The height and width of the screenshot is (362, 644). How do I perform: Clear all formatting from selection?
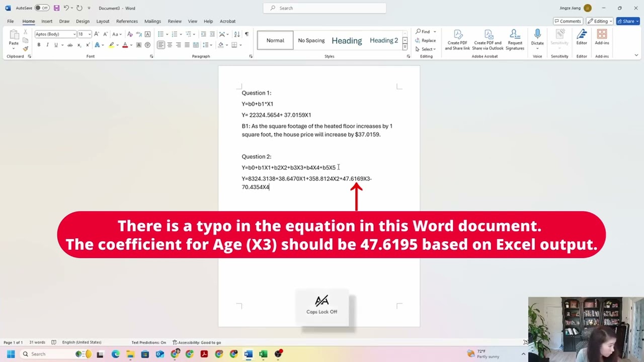click(130, 34)
